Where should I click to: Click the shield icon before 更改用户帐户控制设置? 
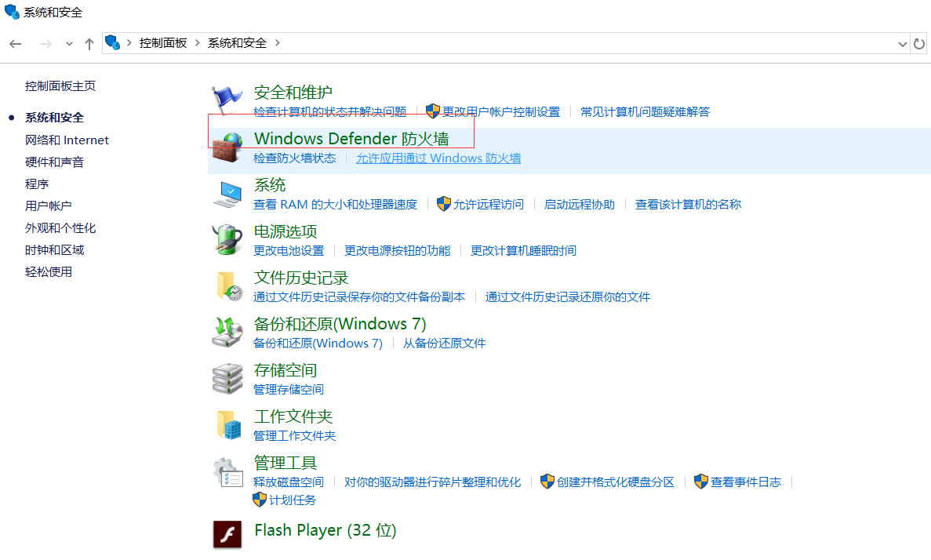(433, 111)
